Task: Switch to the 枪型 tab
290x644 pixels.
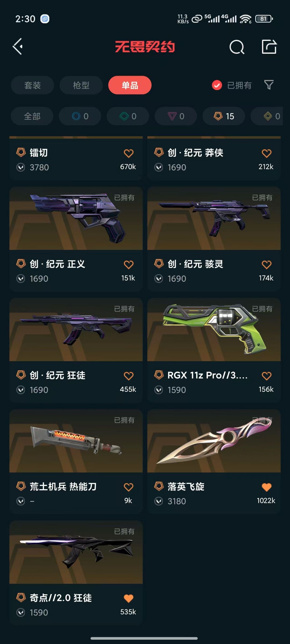Action: click(x=81, y=85)
